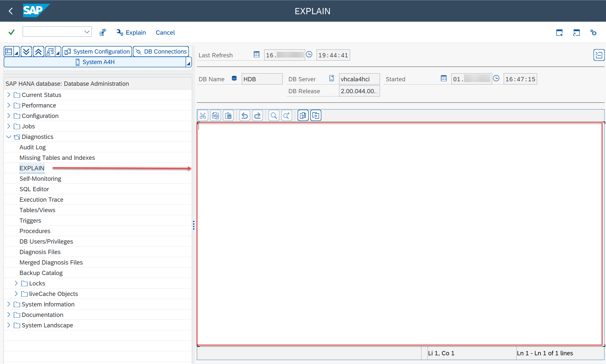Open the command field dropdown
Image resolution: width=606 pixels, height=364 pixels.
(87, 32)
